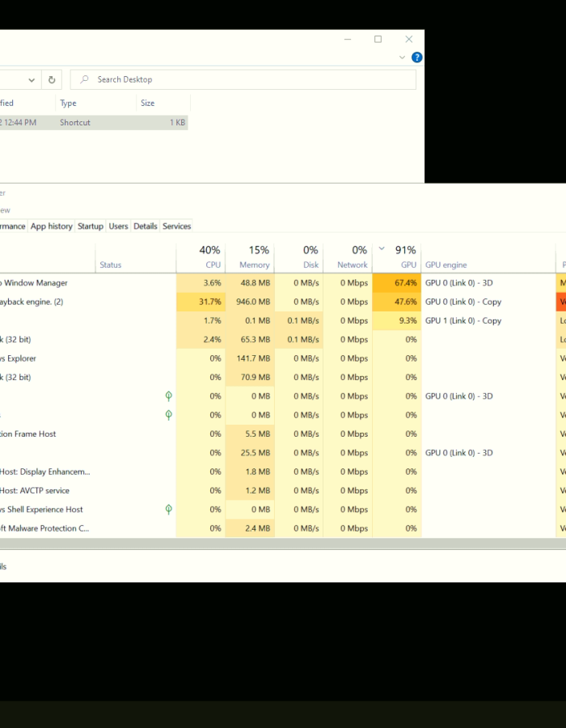Click the leaf status icon for Shell Experience Host
This screenshot has height=728, width=566.
169,510
